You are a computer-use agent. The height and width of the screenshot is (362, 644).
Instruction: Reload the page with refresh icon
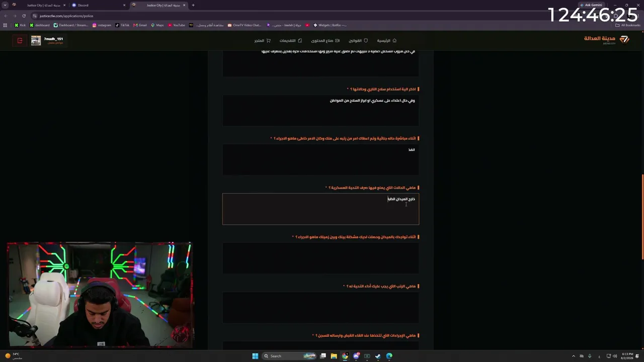click(x=24, y=16)
